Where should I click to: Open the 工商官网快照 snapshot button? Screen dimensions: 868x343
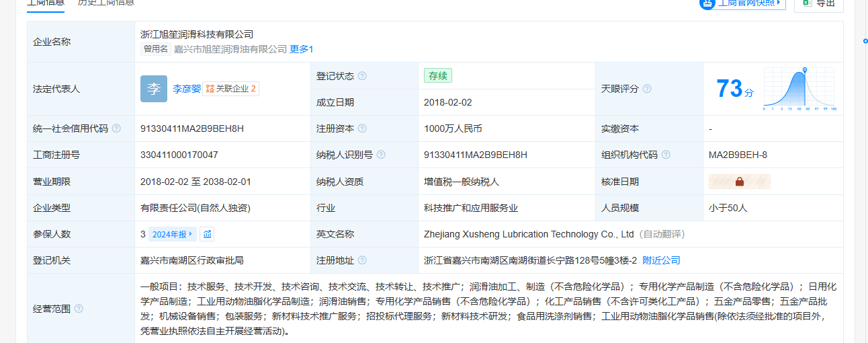742,3
